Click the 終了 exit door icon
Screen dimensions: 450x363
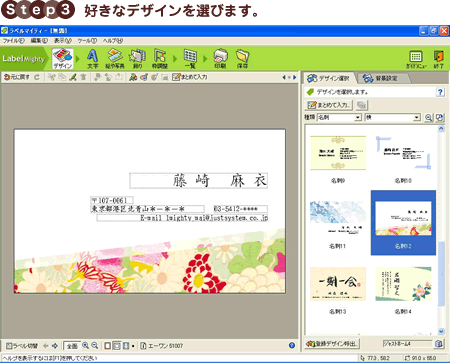[x=439, y=59]
